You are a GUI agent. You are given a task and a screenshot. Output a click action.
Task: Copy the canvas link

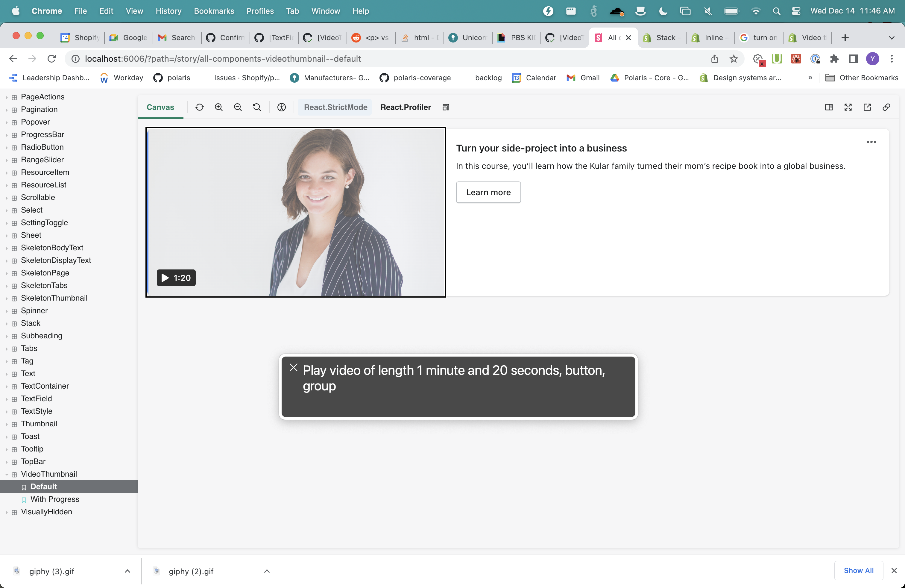[x=886, y=107]
